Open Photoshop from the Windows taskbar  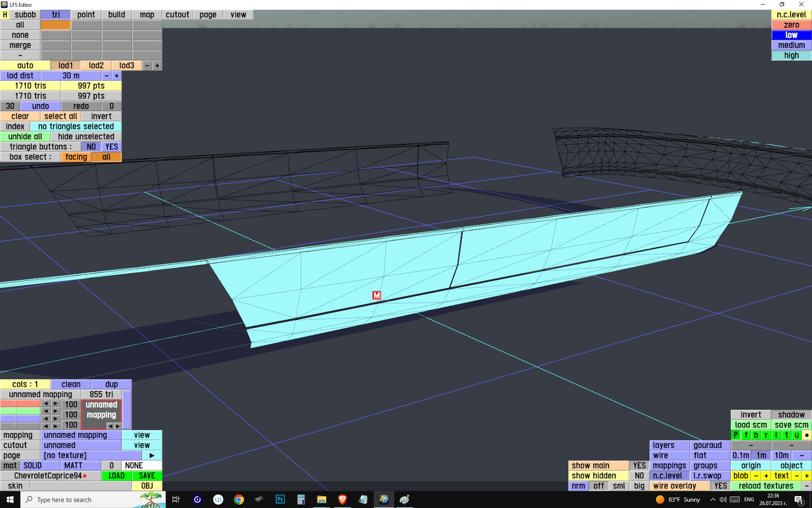(280, 500)
